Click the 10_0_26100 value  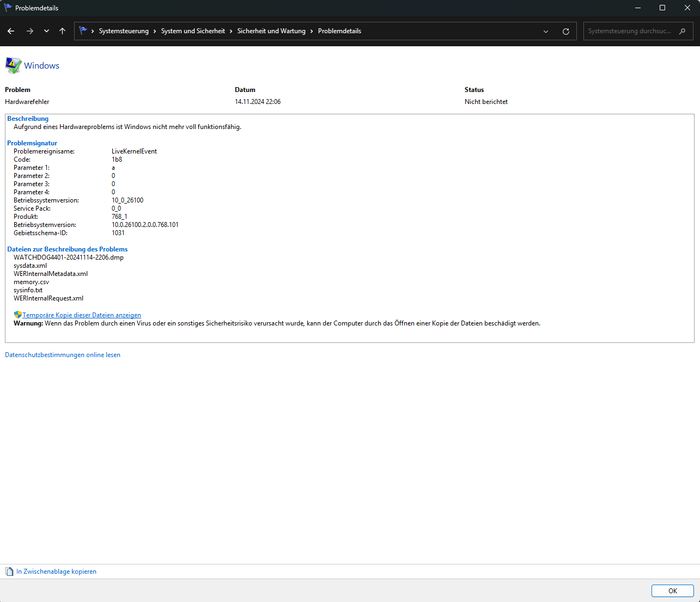coord(127,200)
